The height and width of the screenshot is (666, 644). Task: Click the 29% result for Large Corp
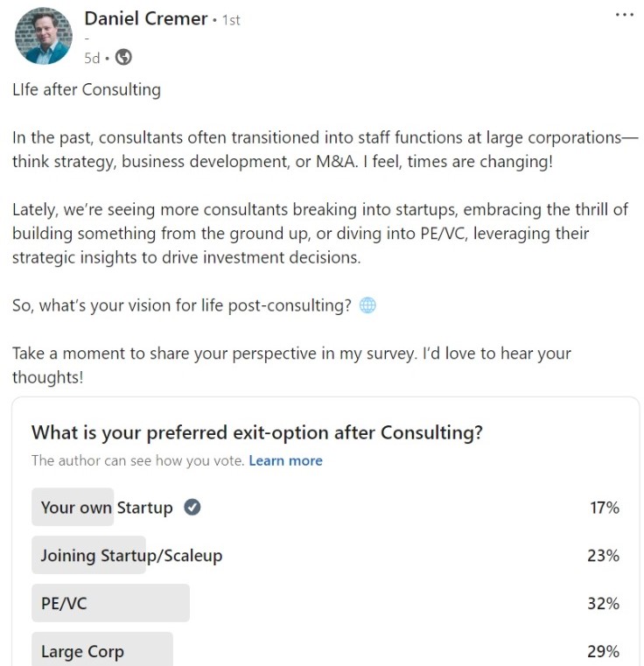tap(603, 651)
